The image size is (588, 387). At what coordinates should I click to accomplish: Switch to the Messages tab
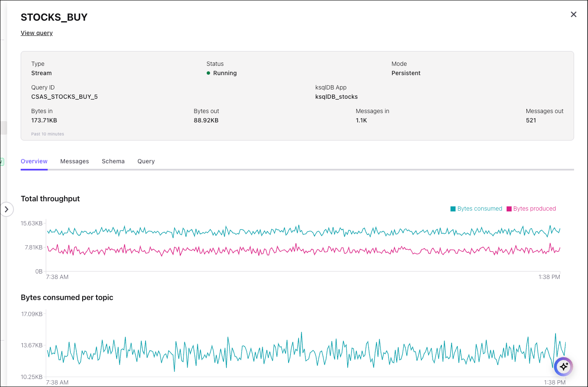coord(75,161)
